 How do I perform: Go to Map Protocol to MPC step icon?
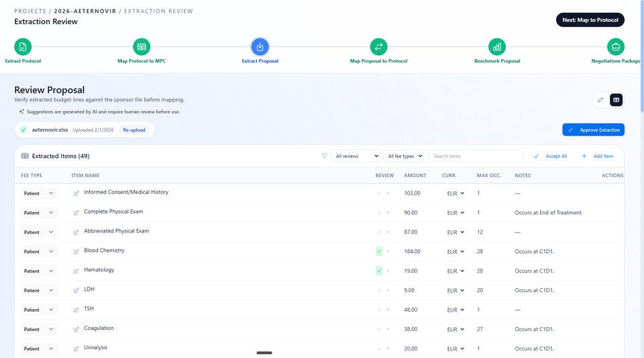(x=142, y=47)
